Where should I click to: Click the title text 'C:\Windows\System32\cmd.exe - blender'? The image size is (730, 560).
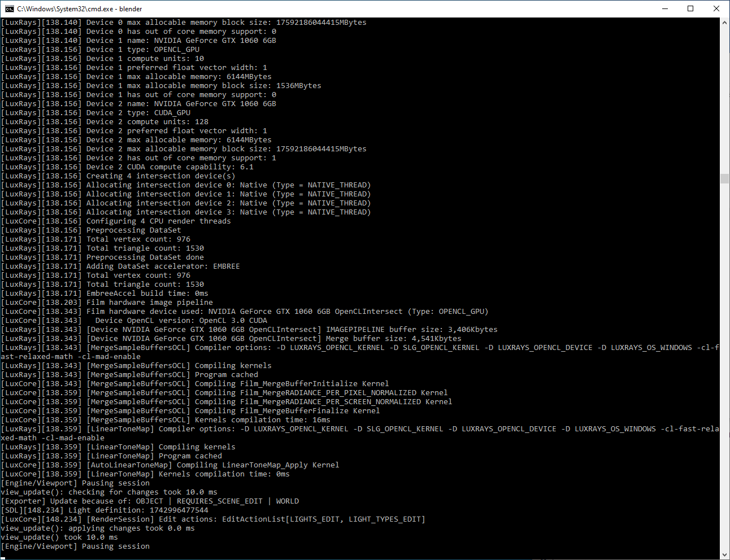pyautogui.click(x=80, y=9)
